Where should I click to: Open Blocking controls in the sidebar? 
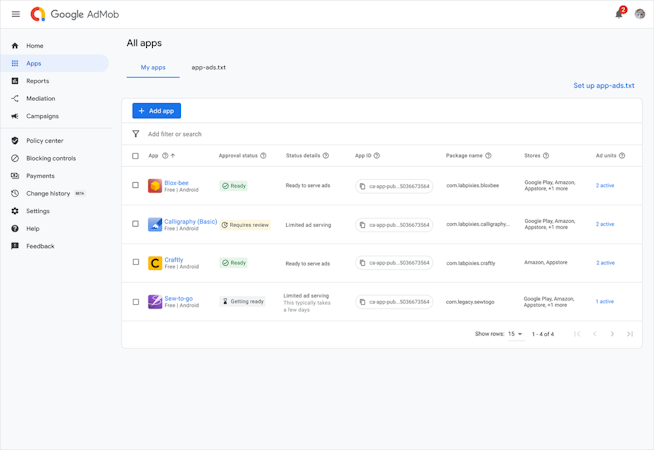[x=54, y=158]
